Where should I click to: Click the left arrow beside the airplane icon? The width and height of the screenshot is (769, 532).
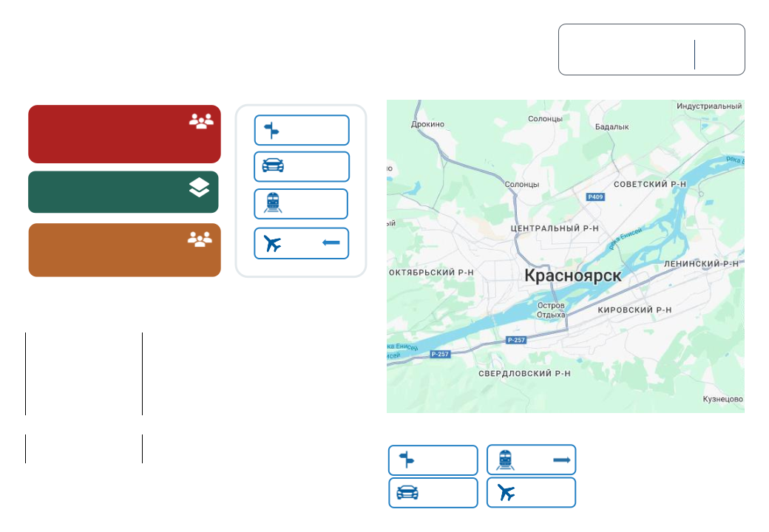[x=331, y=243]
